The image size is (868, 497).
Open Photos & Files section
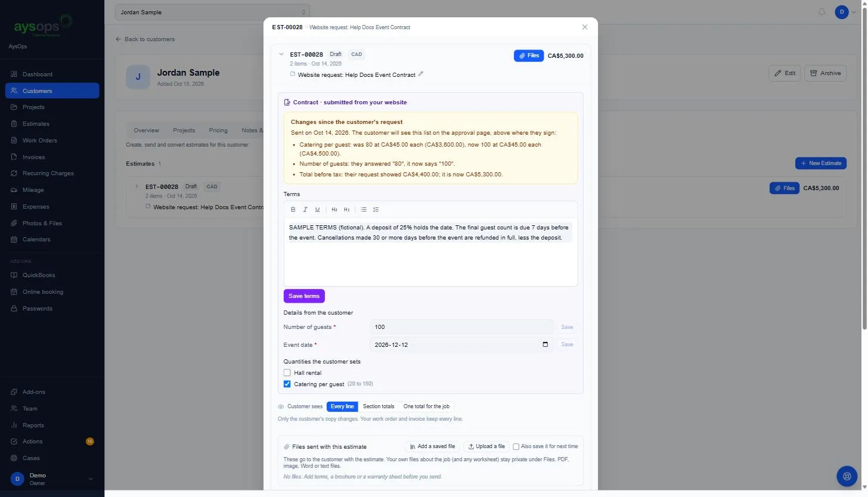point(52,223)
